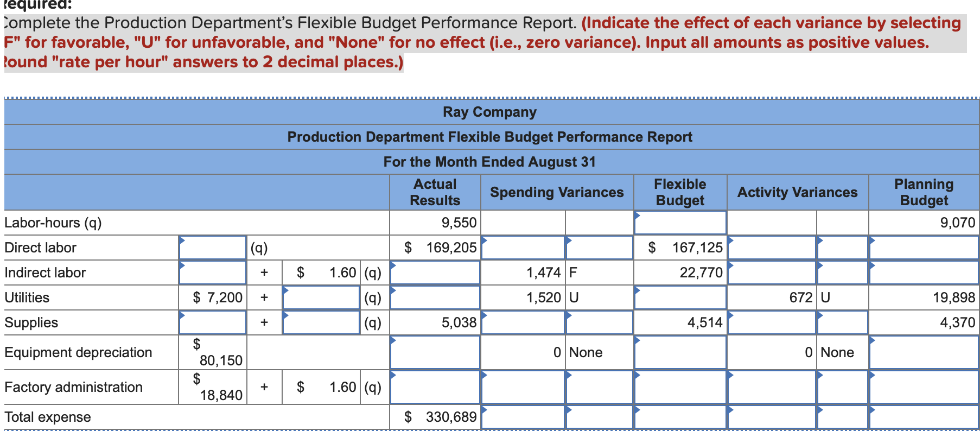Select the actual labor-hours value 9,550
980x431 pixels.
pos(435,223)
